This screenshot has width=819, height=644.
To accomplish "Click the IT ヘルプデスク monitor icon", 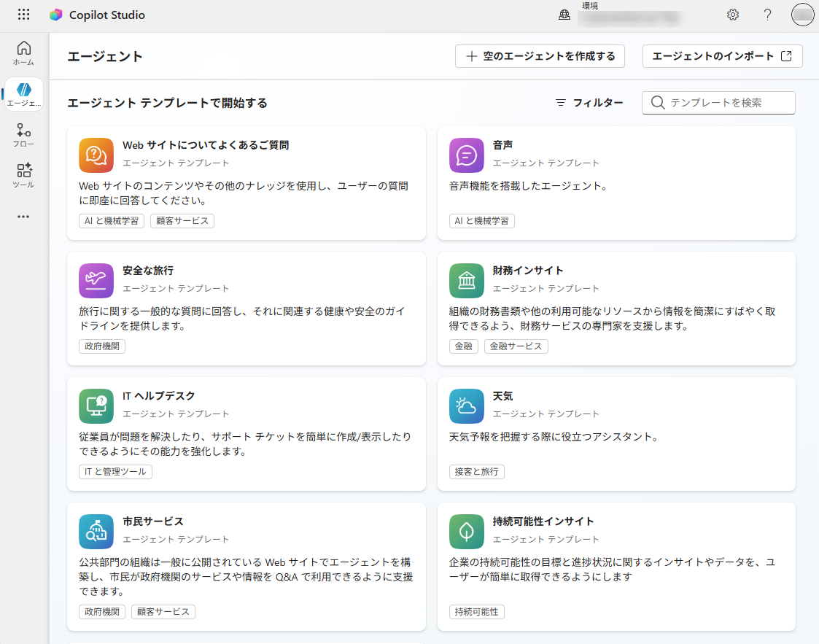I will [x=96, y=406].
